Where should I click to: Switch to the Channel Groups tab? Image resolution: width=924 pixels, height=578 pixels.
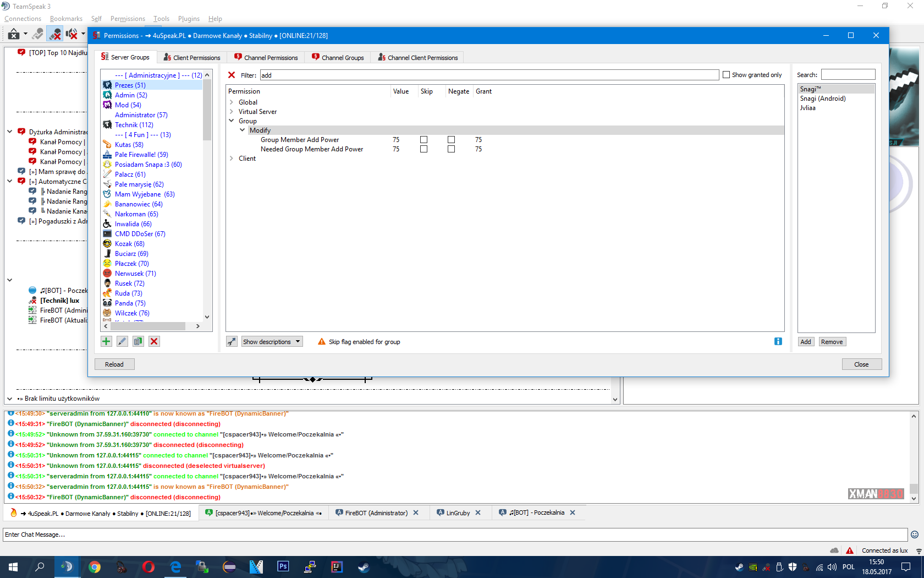point(338,57)
